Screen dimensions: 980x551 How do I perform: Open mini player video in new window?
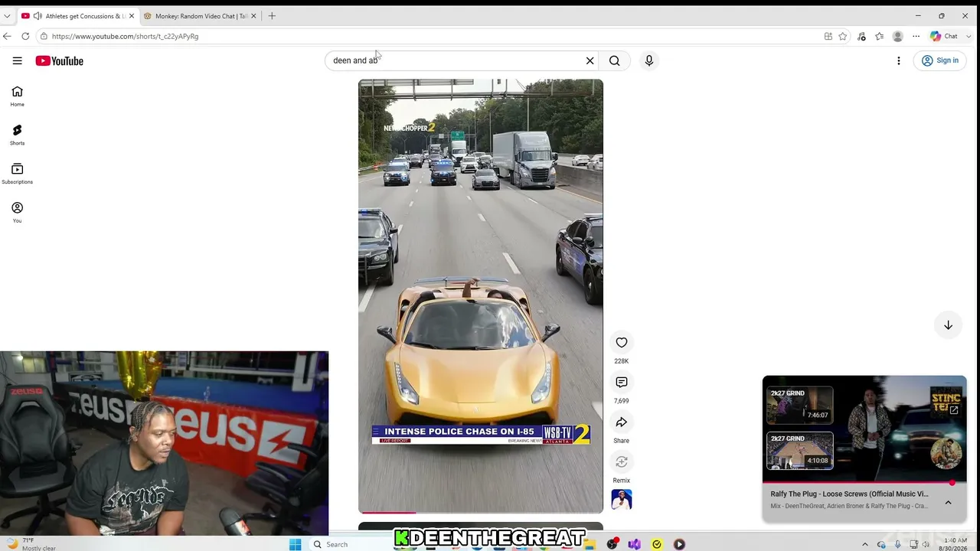coord(954,410)
